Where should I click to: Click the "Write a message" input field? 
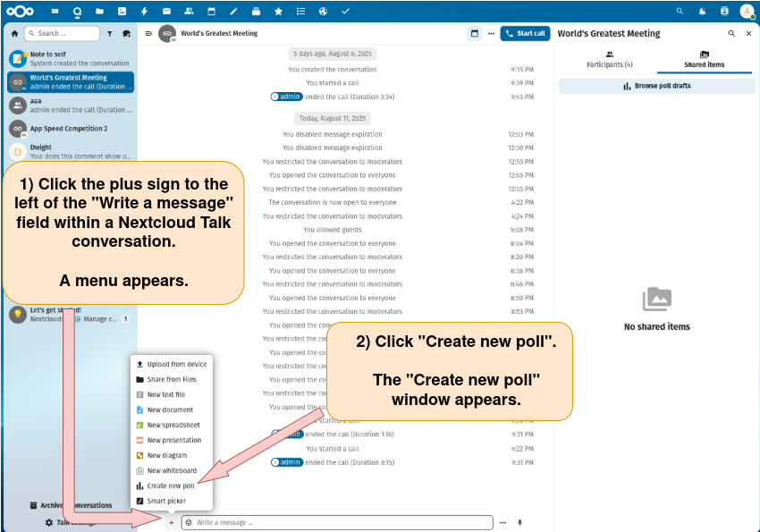[x=340, y=522]
